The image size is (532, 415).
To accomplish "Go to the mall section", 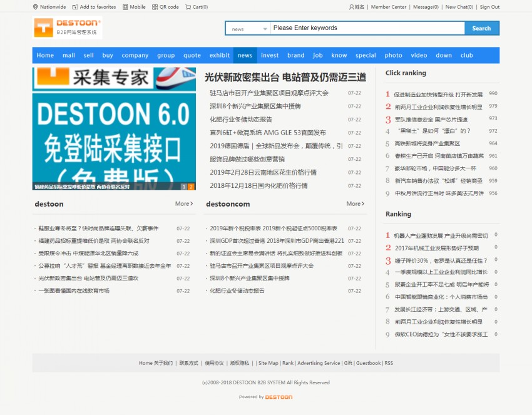I will 69,55.
